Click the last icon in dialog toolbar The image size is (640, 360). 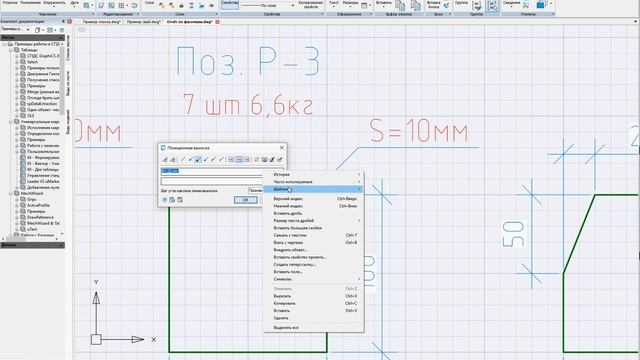[280, 160]
